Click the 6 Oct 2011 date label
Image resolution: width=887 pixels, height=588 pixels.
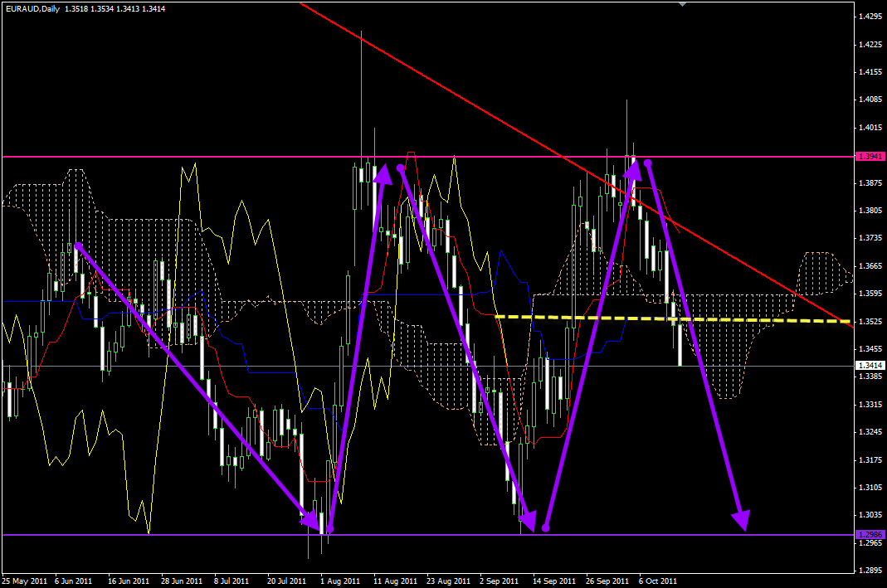[656, 581]
